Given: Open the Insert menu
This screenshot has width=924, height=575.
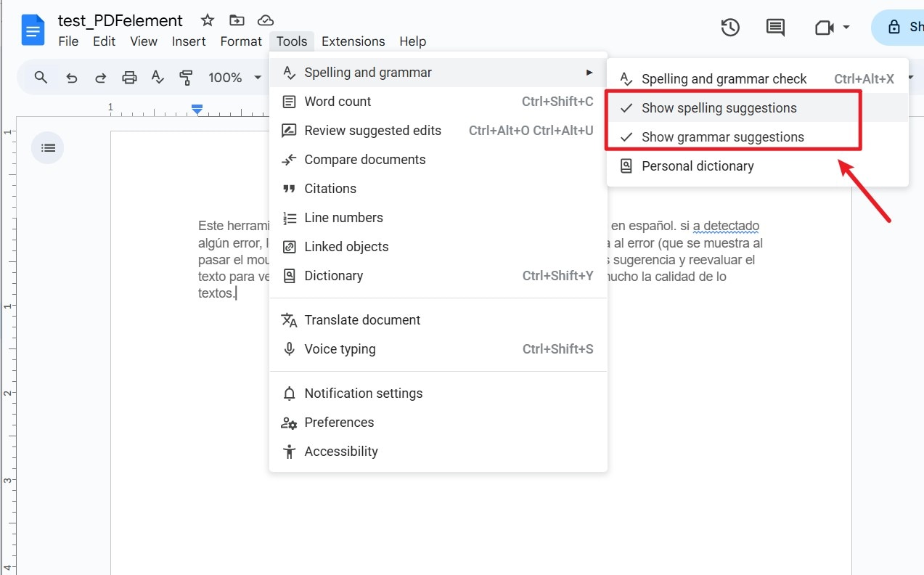Looking at the screenshot, I should click(189, 41).
